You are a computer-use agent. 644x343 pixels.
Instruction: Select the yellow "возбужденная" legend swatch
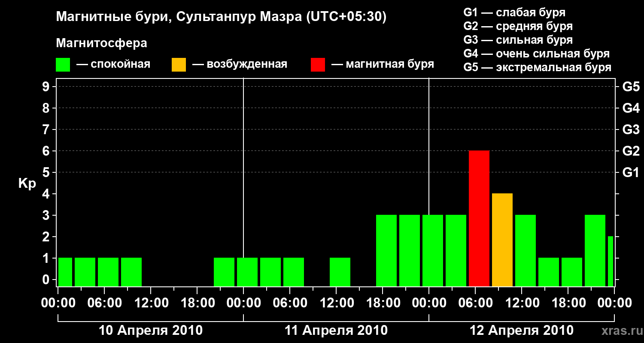[x=179, y=64]
